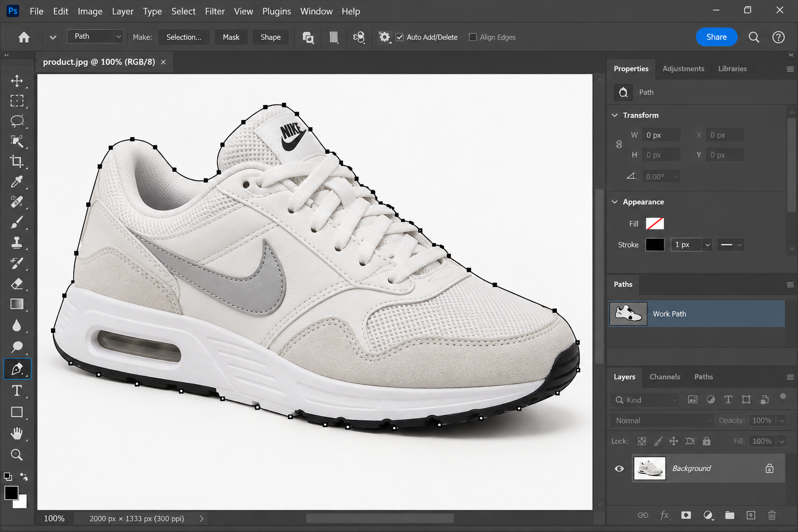798x532 pixels.
Task: Toggle Auto Add/Delete checkbox
Action: tap(400, 37)
